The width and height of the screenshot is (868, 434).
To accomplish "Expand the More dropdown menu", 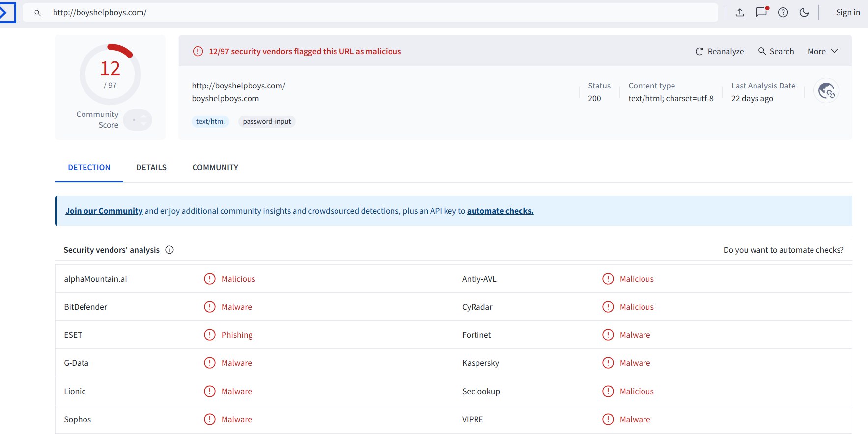I will (x=823, y=51).
